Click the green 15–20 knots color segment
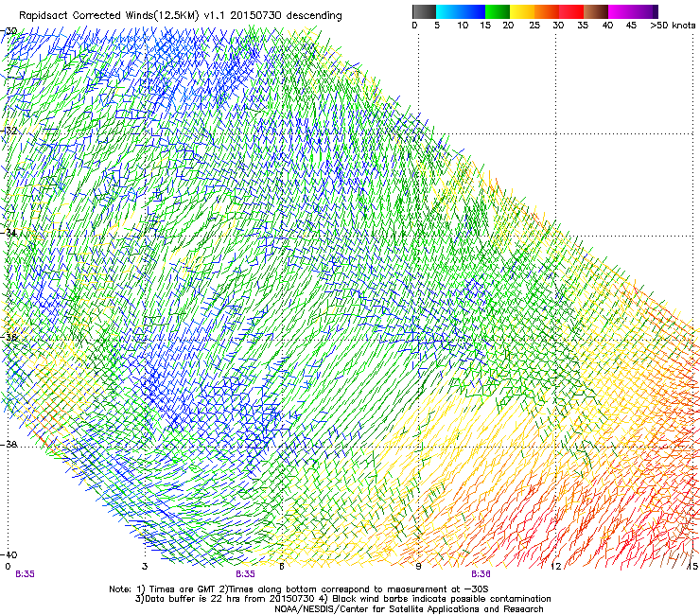This screenshot has height=615, width=700. click(498, 12)
